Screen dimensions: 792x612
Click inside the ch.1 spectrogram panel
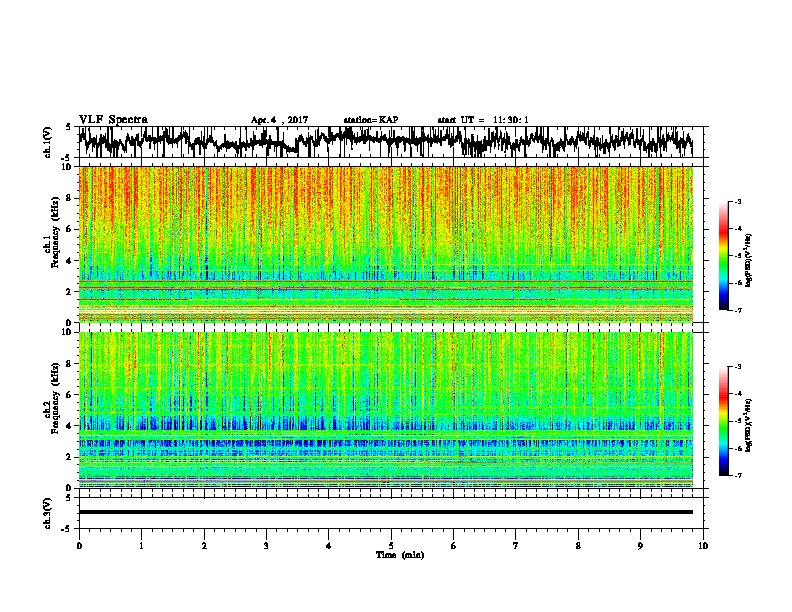[x=386, y=244]
